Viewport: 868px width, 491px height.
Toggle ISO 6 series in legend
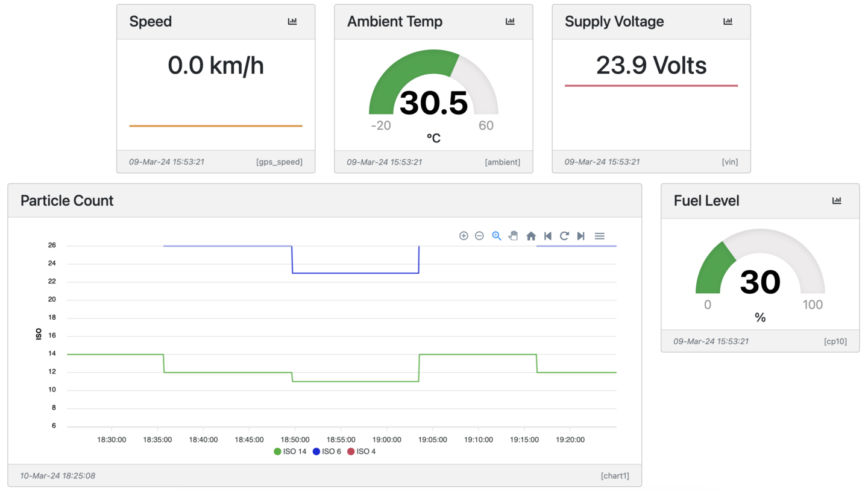[330, 451]
